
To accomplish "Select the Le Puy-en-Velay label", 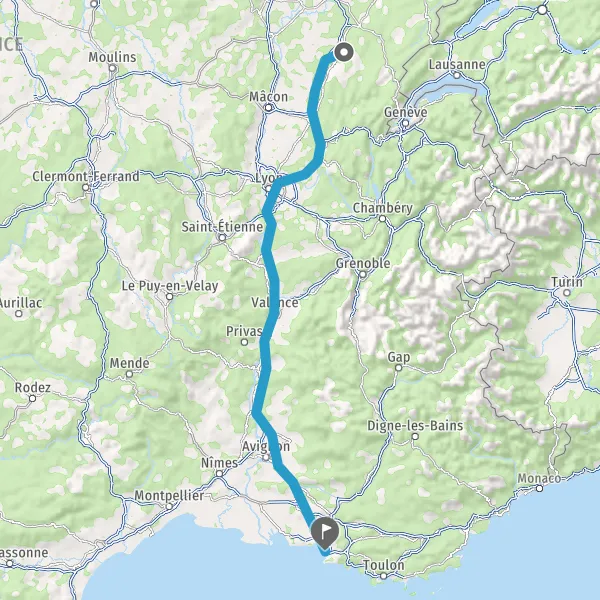I will pyautogui.click(x=170, y=286).
